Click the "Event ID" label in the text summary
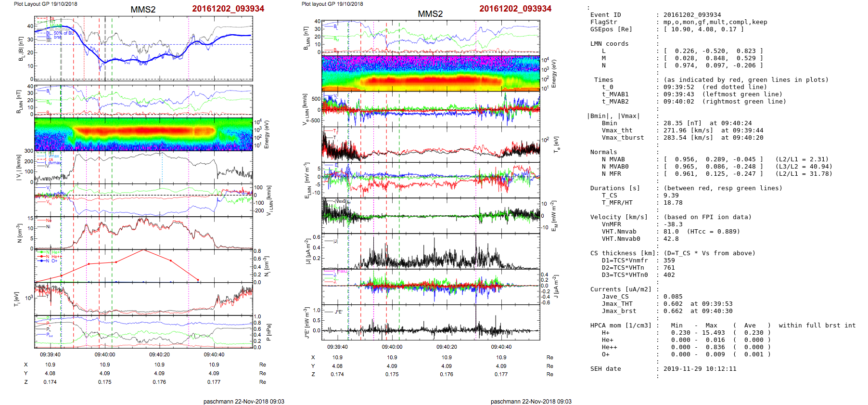The width and height of the screenshot is (868, 405). point(606,15)
